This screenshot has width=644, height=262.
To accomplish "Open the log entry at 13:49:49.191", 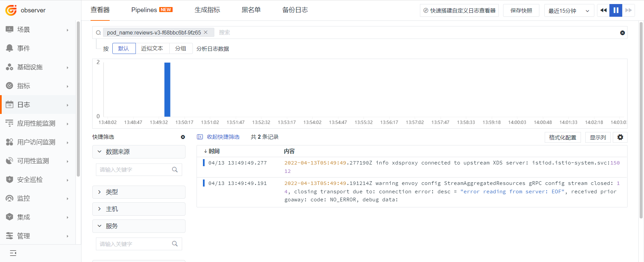I will point(412,192).
